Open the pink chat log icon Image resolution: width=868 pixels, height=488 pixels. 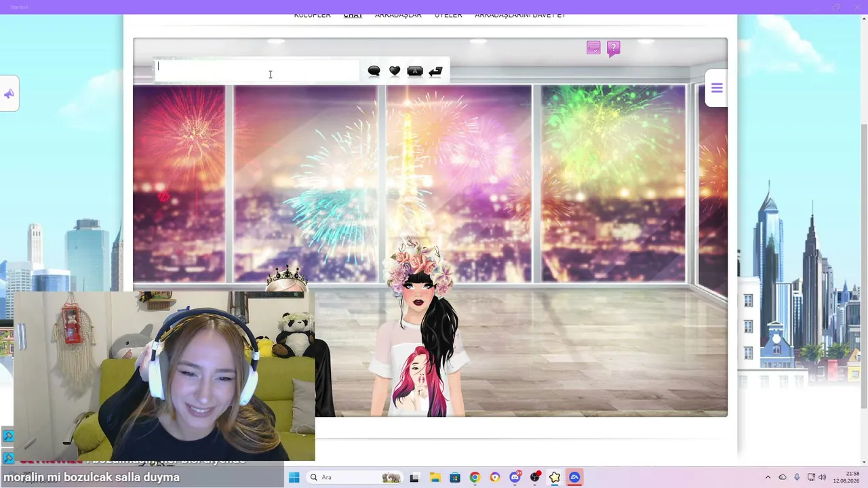593,48
